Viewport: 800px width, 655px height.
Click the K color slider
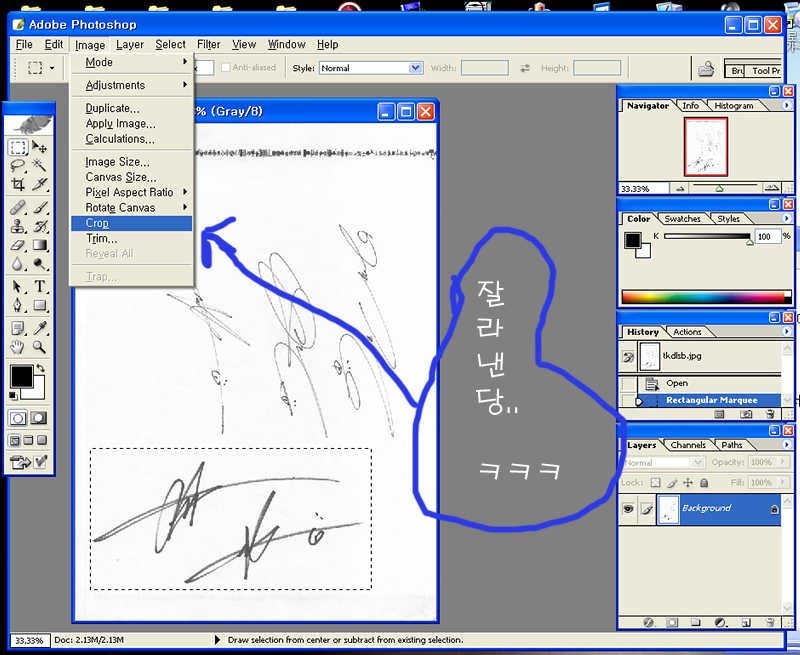pyautogui.click(x=706, y=237)
